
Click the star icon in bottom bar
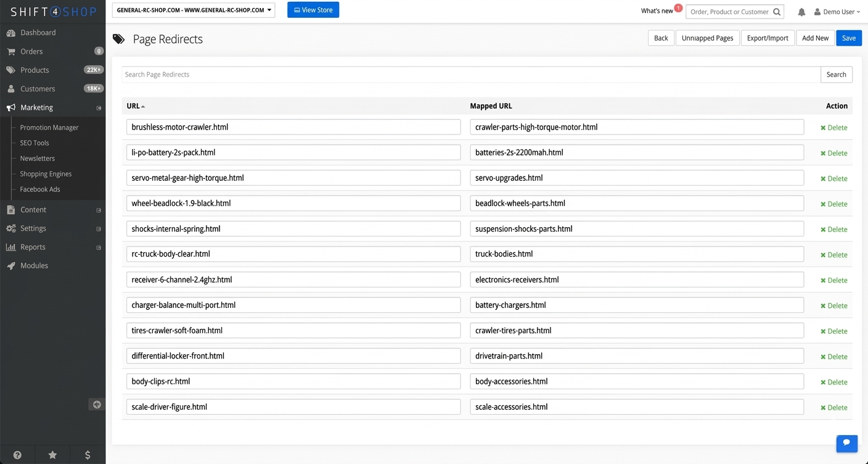pos(52,455)
